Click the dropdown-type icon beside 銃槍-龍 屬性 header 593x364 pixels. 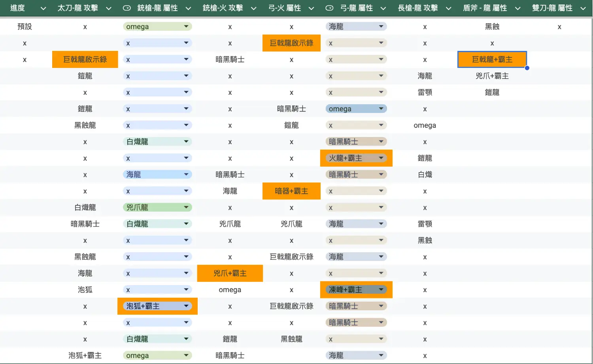(x=127, y=8)
